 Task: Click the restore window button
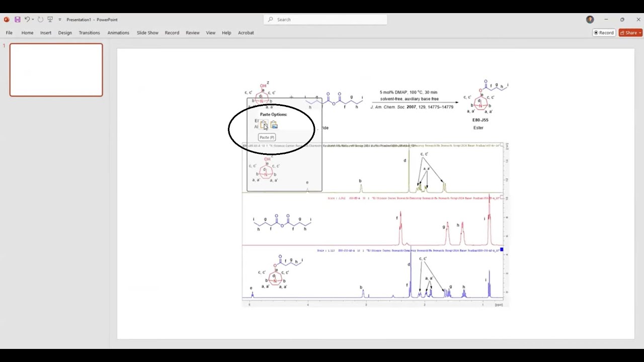click(x=622, y=20)
